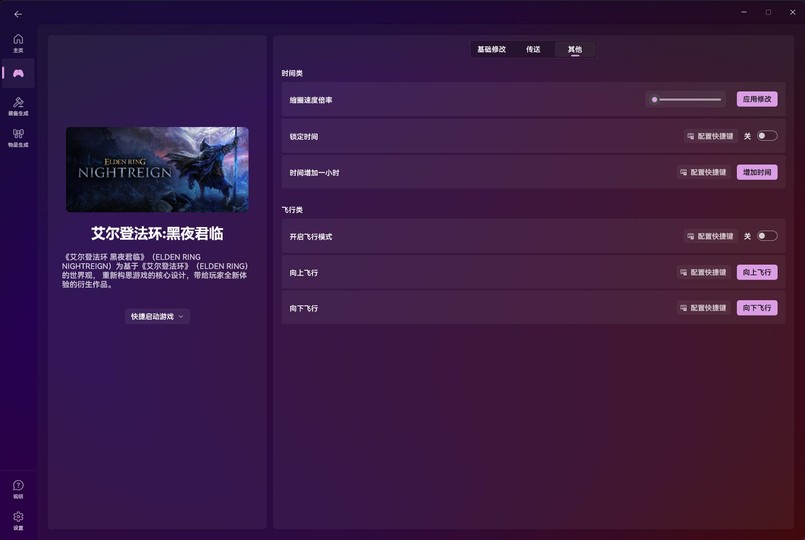The height and width of the screenshot is (540, 805).
Task: Open 装备生成 equipment generation icon
Action: pos(18,106)
